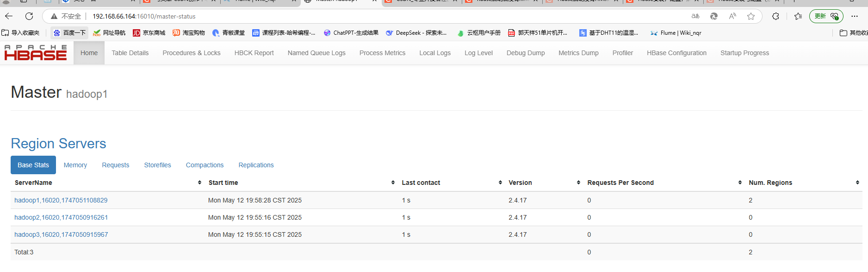
Task: Switch to the Requests tab
Action: point(116,165)
